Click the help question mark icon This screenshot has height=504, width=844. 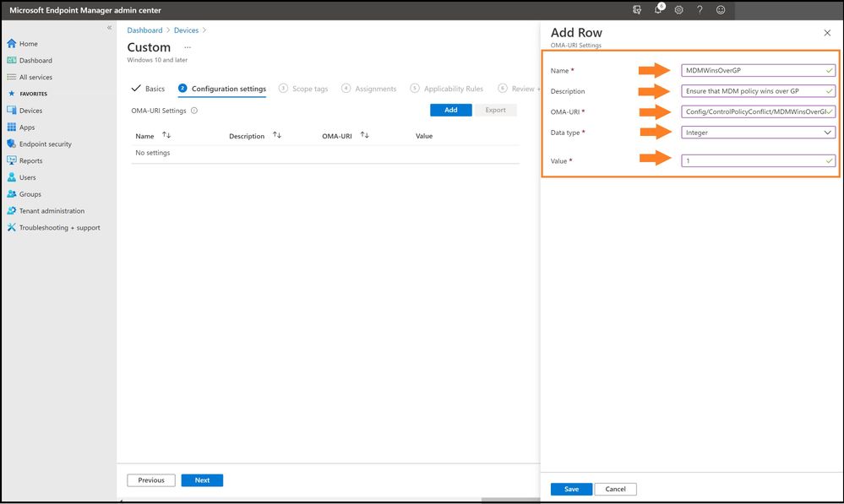(700, 9)
